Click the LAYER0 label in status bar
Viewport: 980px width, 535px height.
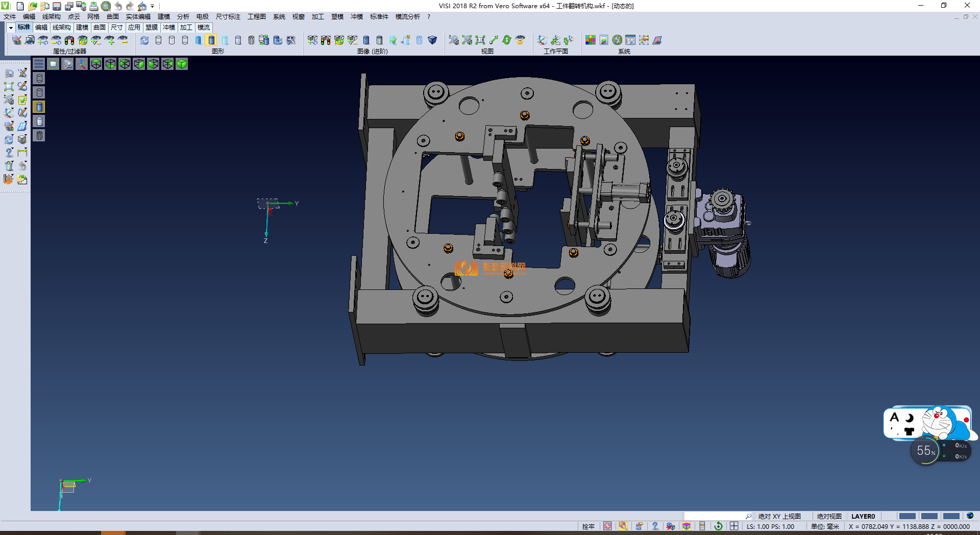click(863, 516)
